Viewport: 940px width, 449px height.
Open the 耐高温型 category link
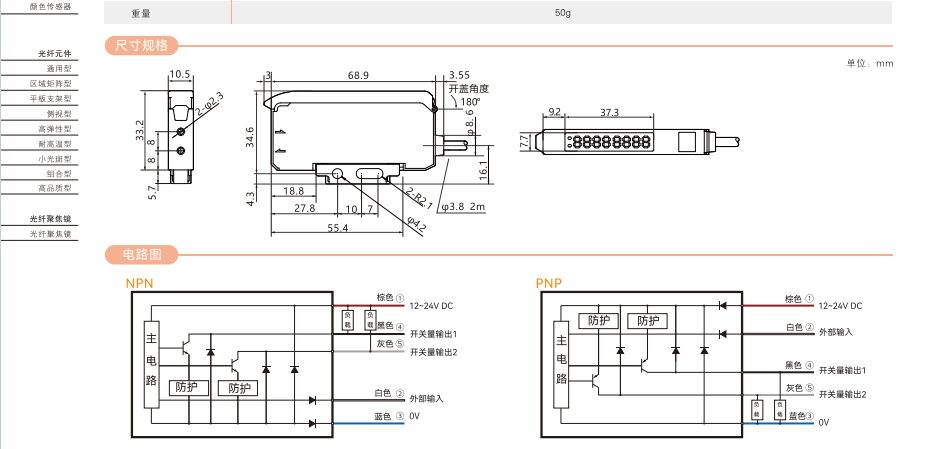[54, 144]
